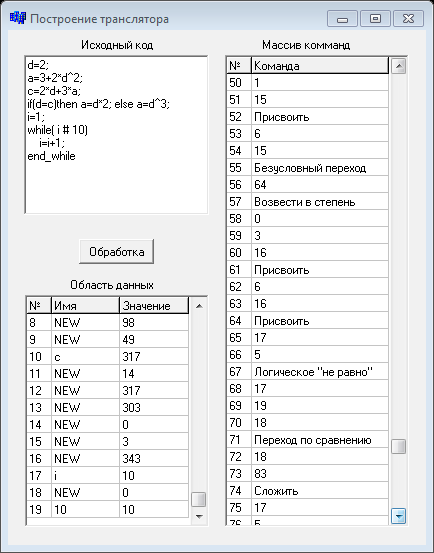Click scroll down arrow of Область данных table
The image size is (434, 553).
point(199,516)
